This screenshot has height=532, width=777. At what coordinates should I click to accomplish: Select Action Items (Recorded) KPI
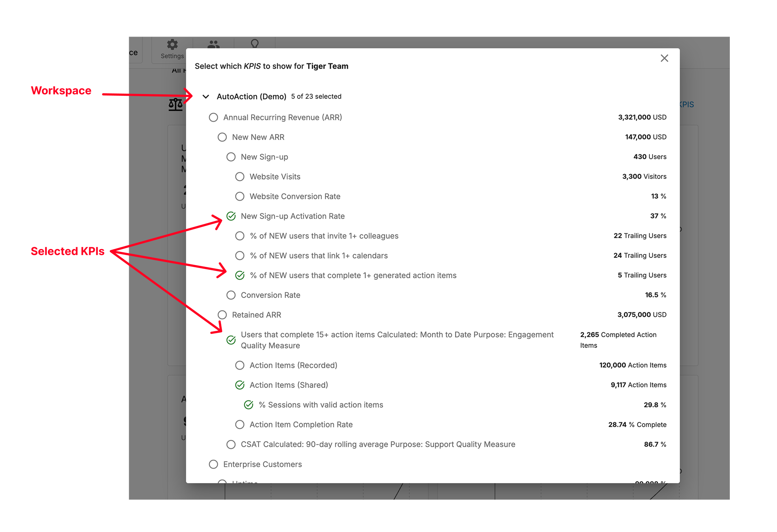point(240,365)
